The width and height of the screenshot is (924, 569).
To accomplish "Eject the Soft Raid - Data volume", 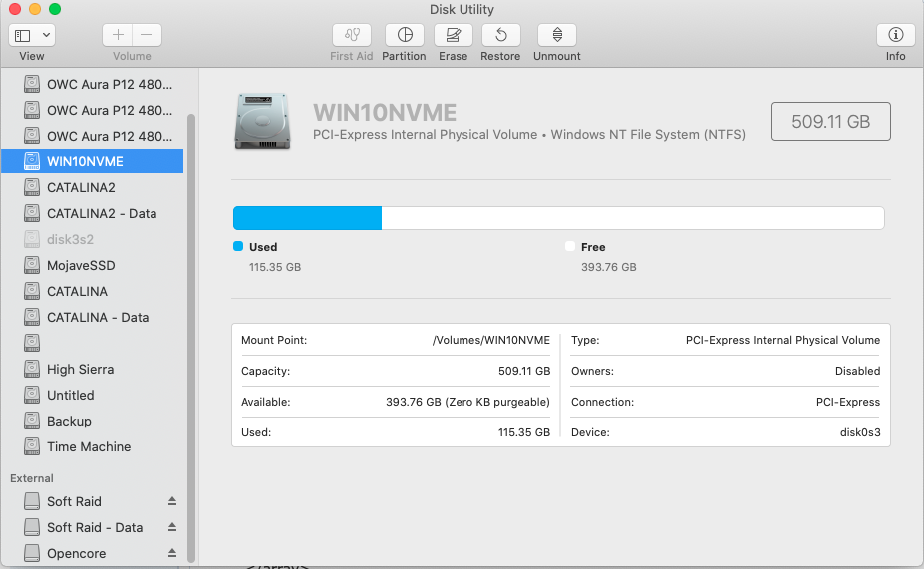I will coord(172,527).
